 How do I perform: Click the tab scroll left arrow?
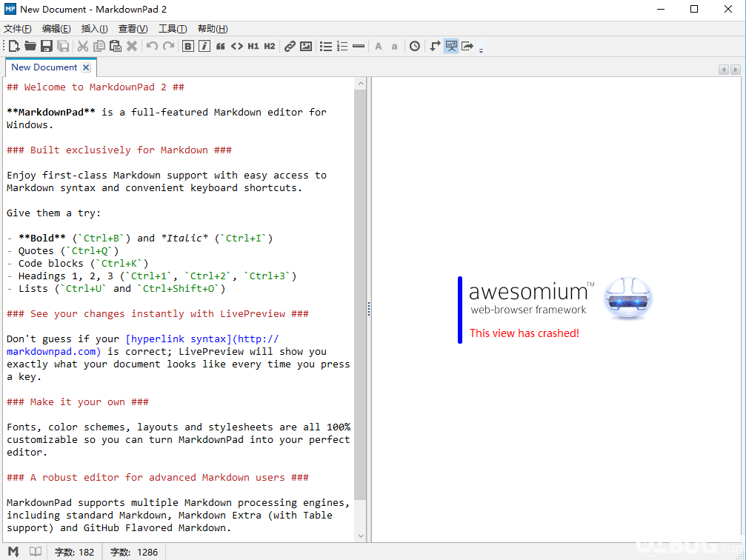tap(724, 70)
